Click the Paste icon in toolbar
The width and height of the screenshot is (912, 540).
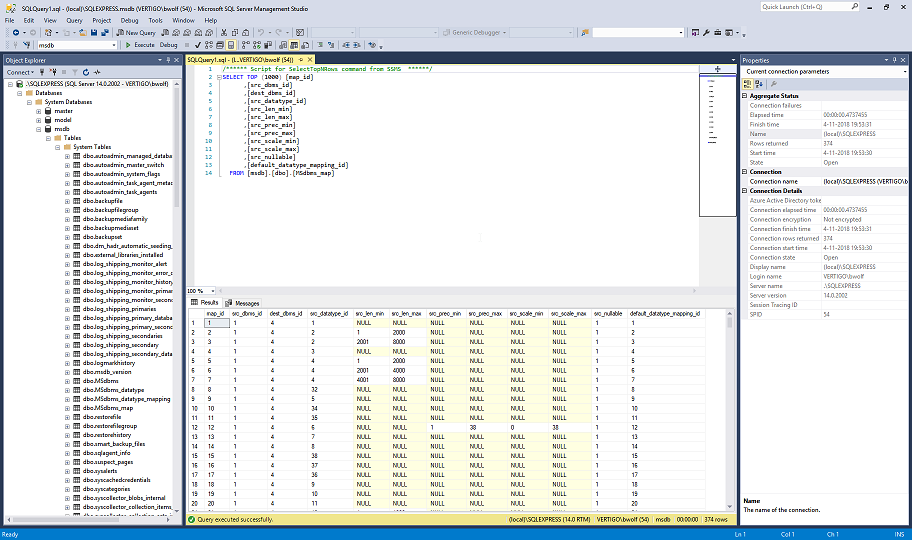(245, 33)
